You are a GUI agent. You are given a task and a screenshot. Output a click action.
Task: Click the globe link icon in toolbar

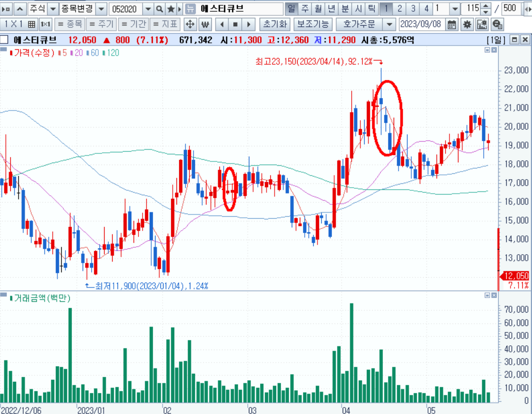point(497,25)
